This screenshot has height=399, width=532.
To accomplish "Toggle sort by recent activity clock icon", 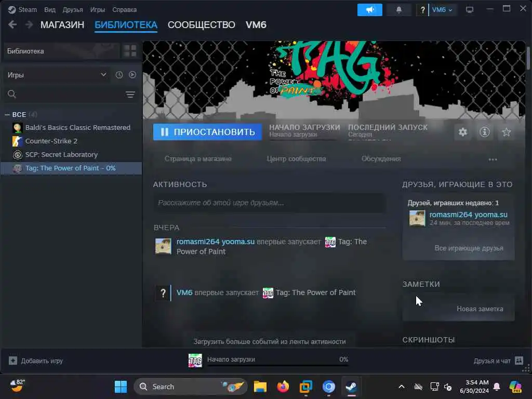I will pyautogui.click(x=119, y=75).
